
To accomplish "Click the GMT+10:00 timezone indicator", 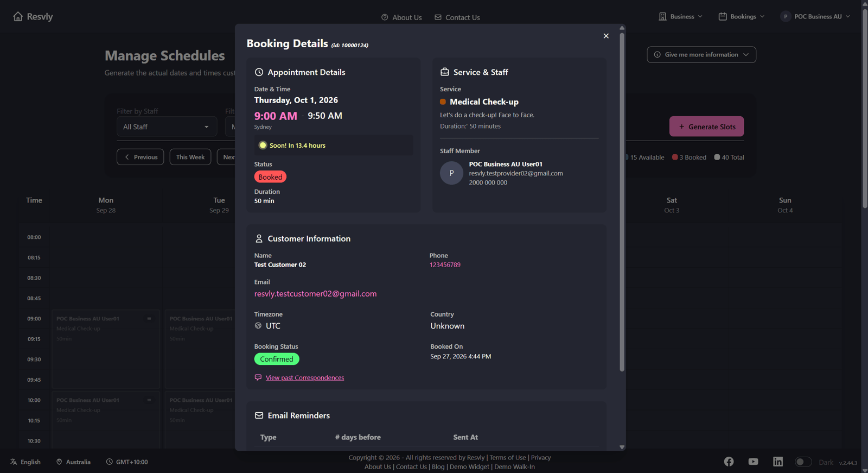I will [x=127, y=462].
